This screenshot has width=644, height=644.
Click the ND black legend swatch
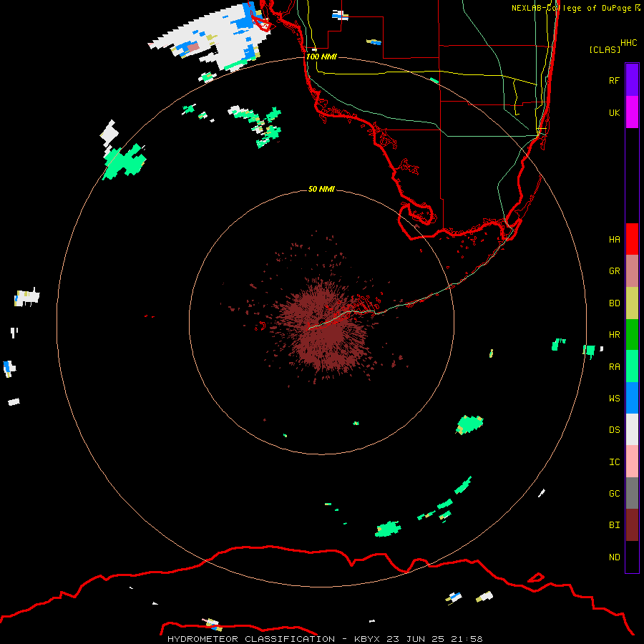tap(632, 557)
